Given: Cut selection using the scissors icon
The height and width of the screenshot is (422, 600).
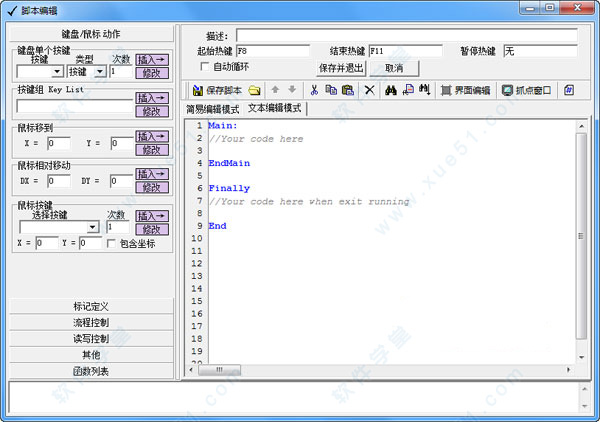Looking at the screenshot, I should (x=314, y=90).
